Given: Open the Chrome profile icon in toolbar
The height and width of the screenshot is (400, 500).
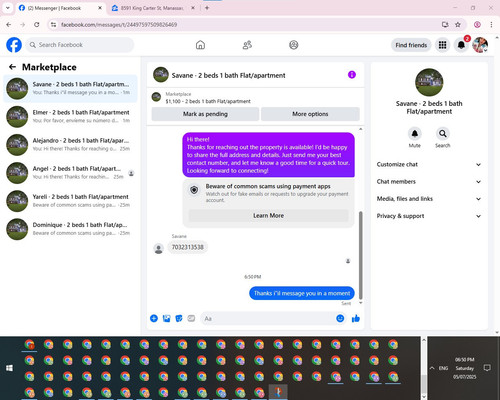Looking at the screenshot, I should (477, 24).
